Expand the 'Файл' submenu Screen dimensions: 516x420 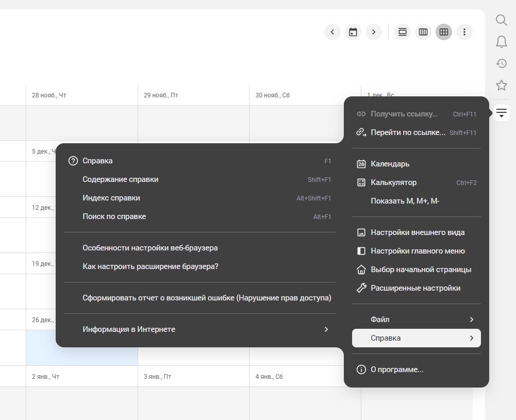(417, 320)
